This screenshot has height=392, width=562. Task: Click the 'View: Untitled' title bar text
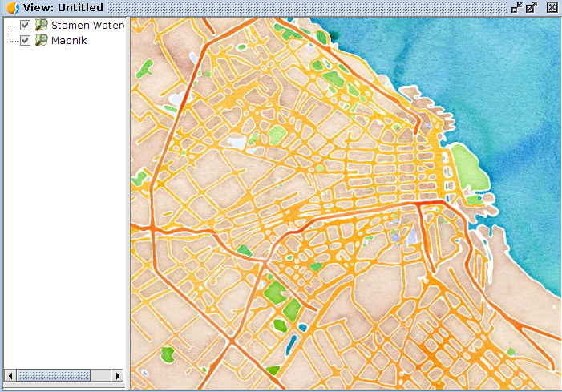(63, 7)
